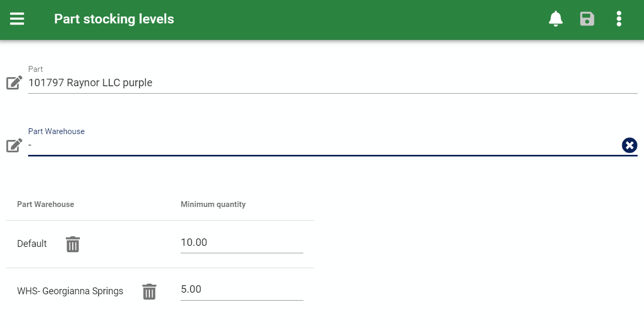This screenshot has height=331, width=644.
Task: Open the hamburger navigation menu
Action: coord(17,19)
